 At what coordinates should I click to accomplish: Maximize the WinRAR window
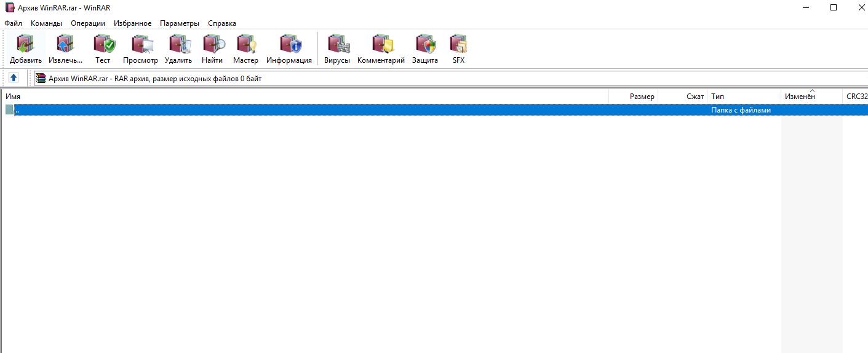click(834, 8)
